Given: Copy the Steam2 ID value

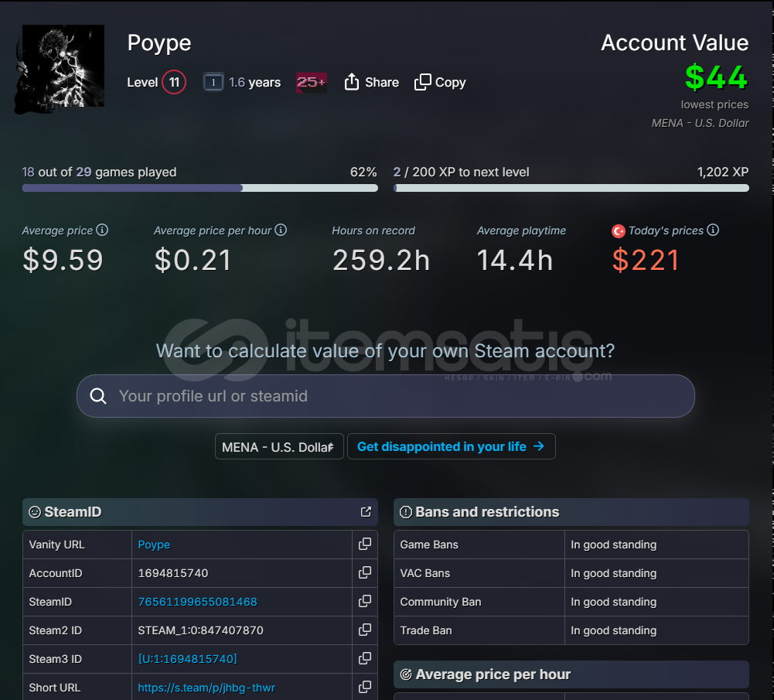Looking at the screenshot, I should point(365,630).
